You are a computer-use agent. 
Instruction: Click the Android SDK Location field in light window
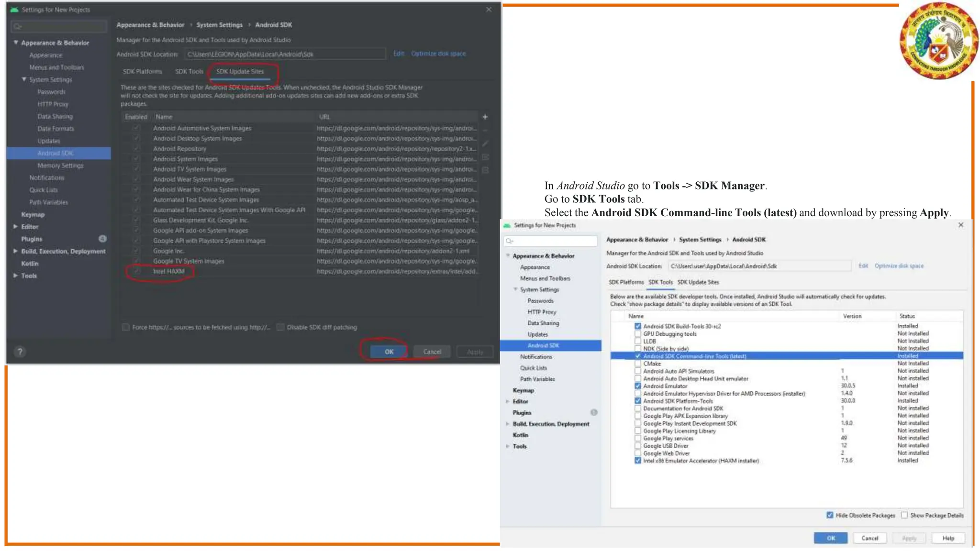pyautogui.click(x=760, y=266)
